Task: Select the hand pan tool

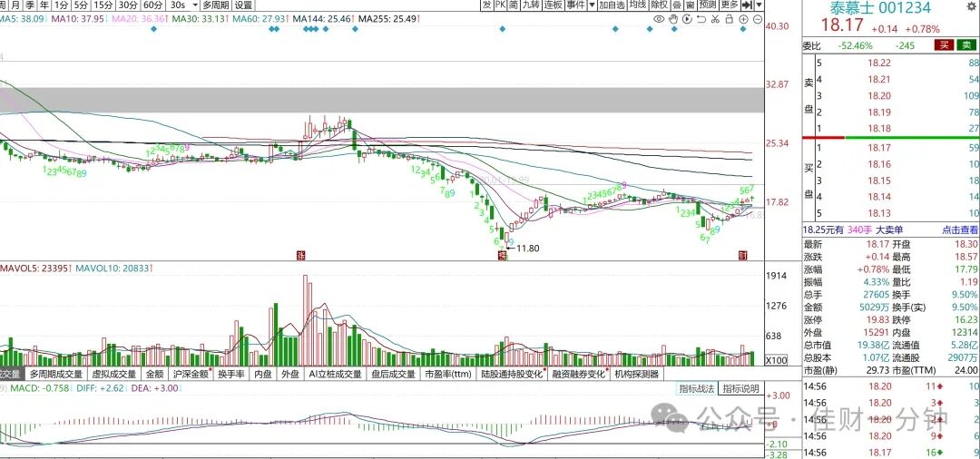Action: coord(673,19)
